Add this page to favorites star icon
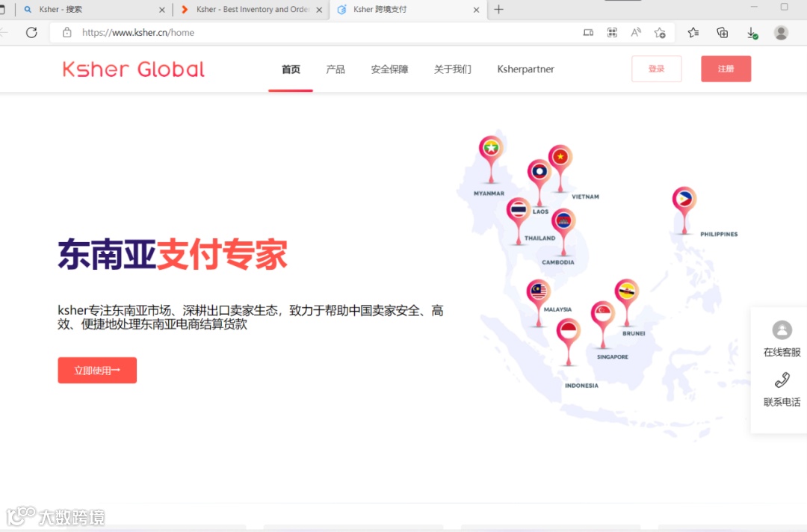Screen dimensions: 807x532 (660, 32)
